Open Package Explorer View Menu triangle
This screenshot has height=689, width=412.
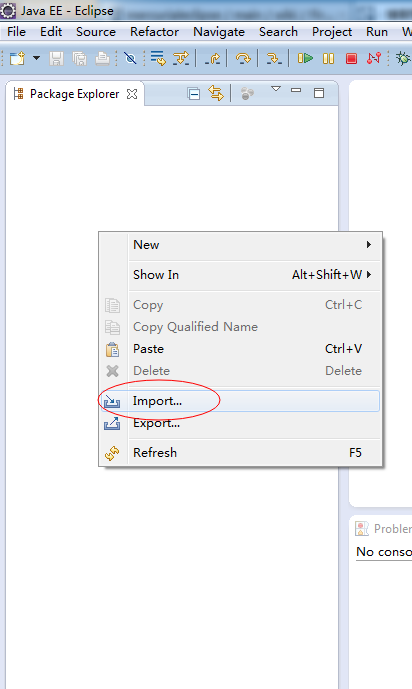point(276,89)
